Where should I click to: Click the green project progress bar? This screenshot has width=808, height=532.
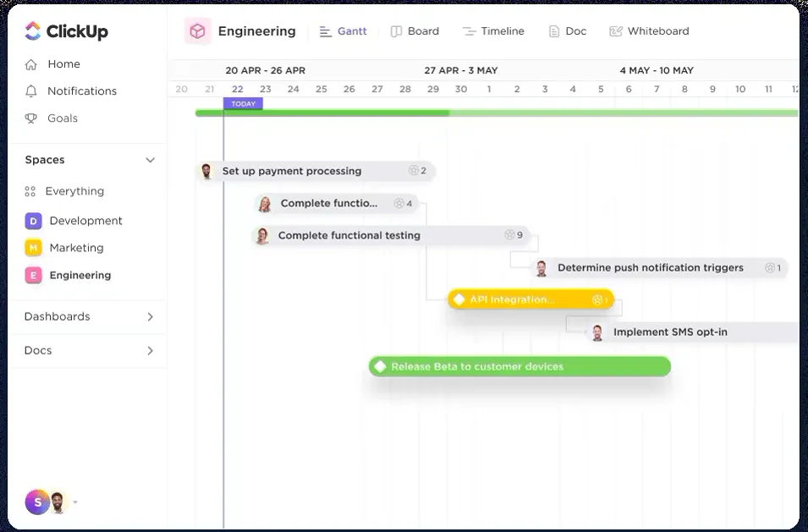(x=497, y=112)
